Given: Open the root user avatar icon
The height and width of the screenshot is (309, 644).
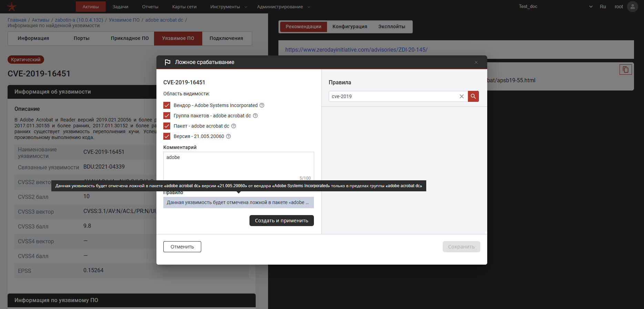Looking at the screenshot, I should pos(632,7).
